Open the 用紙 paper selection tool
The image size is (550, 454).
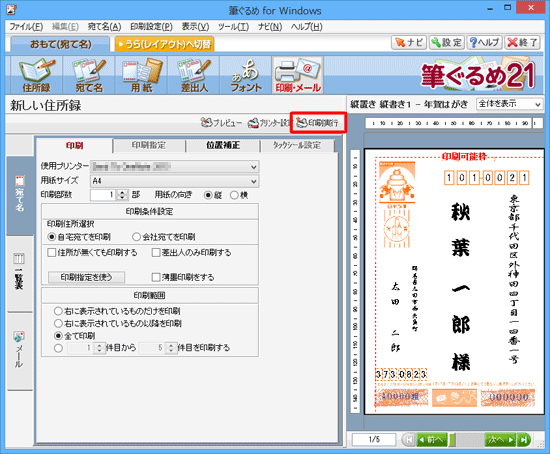pos(141,75)
